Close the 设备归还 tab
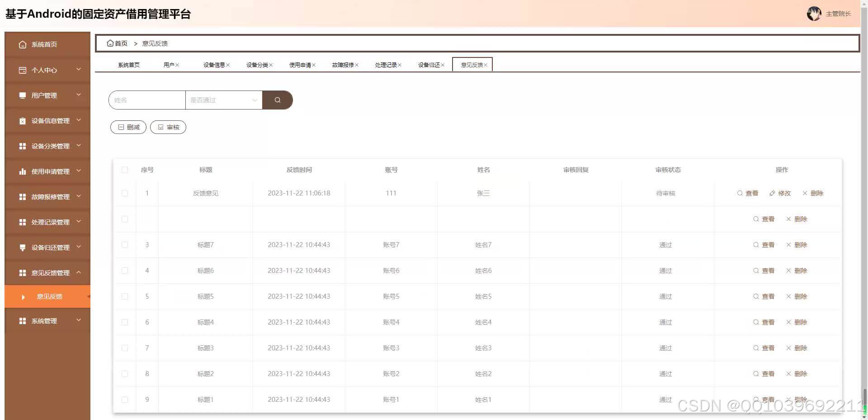The width and height of the screenshot is (868, 420). [x=443, y=65]
